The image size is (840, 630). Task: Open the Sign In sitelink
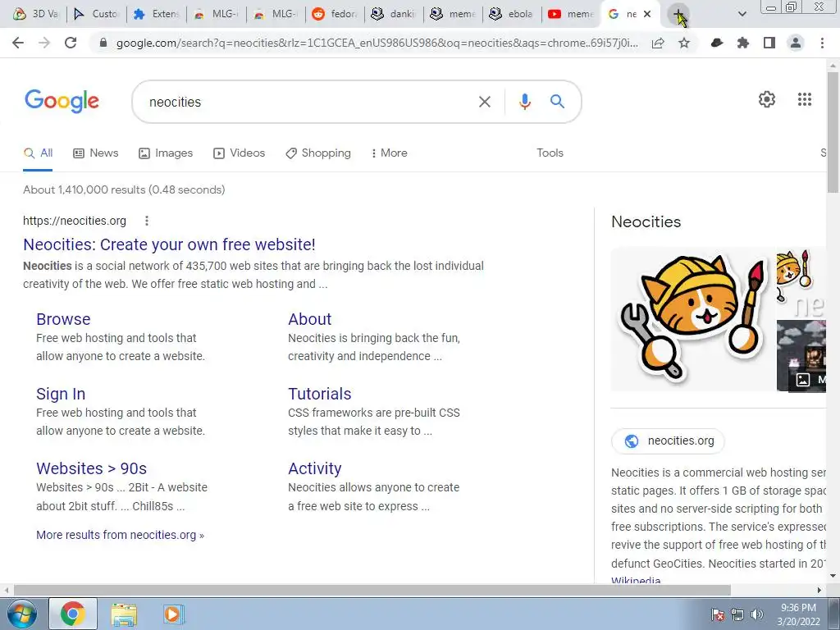[x=61, y=394]
